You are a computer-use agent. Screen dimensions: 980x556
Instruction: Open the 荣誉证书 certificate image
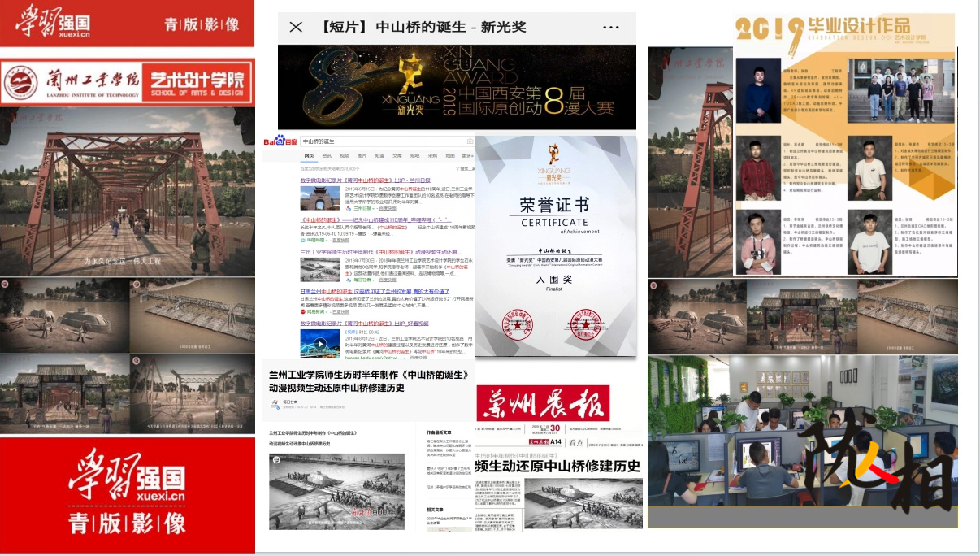[x=557, y=244]
